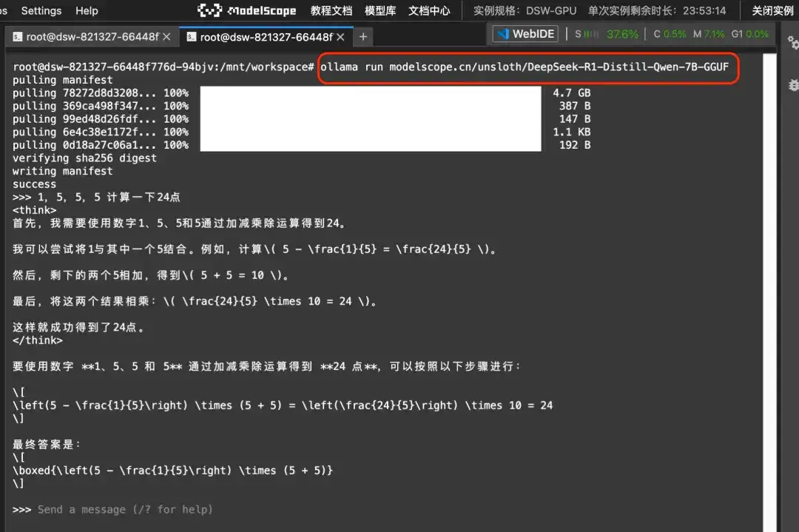The height and width of the screenshot is (532, 799).
Task: Go to 模型库 page
Action: (x=380, y=10)
